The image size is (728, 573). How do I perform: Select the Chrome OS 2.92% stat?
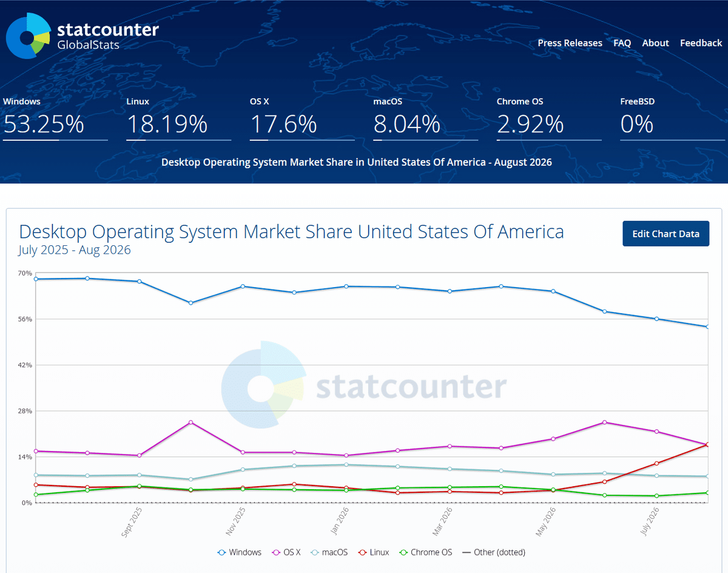[549, 118]
